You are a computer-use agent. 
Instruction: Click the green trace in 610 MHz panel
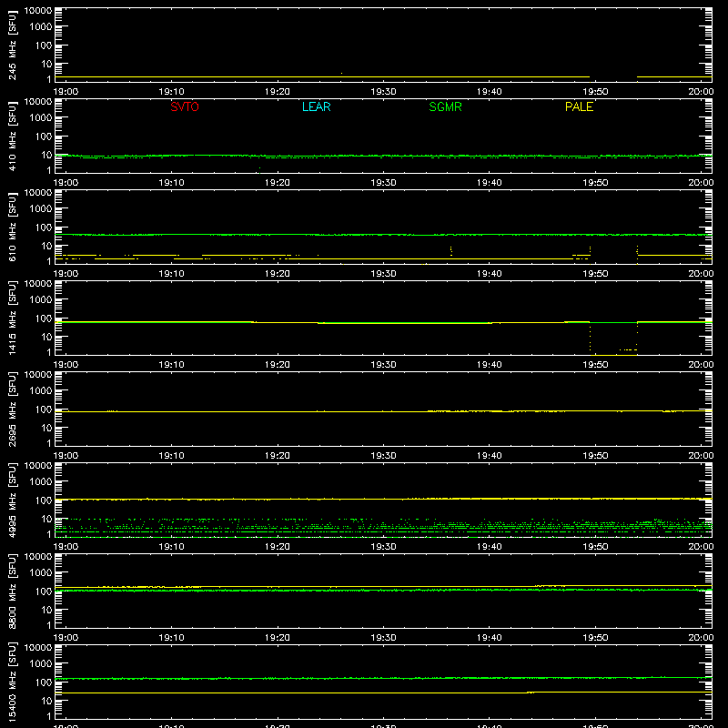coord(383,235)
